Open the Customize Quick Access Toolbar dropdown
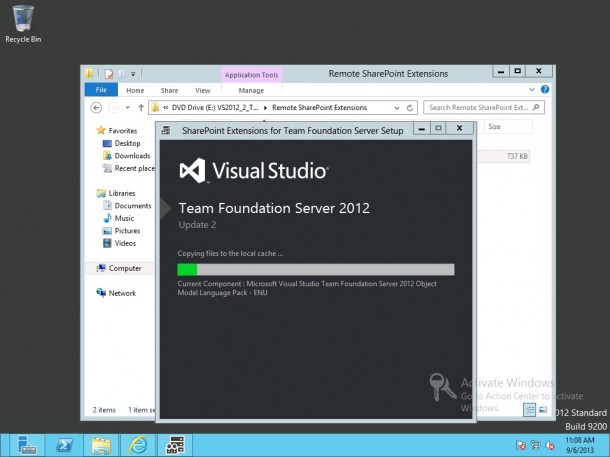Viewport: 610px width, 457px height. pyautogui.click(x=133, y=74)
